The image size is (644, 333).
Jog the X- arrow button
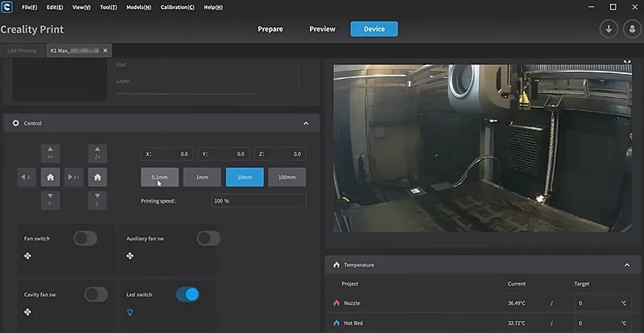[x=27, y=177]
